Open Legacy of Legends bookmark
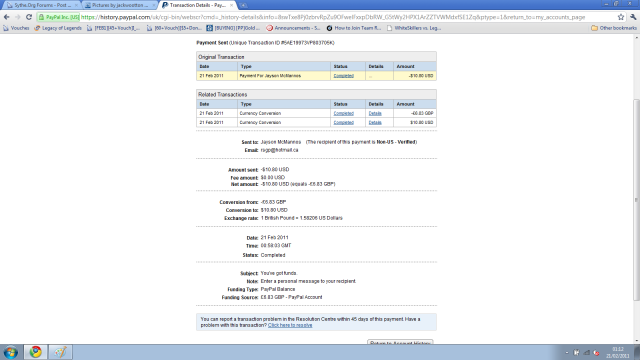640x360 pixels. tap(58, 28)
